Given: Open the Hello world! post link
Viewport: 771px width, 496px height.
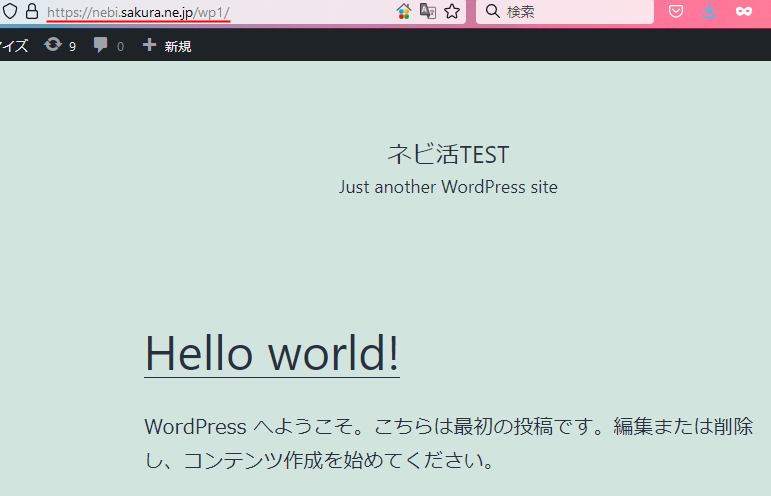Looking at the screenshot, I should [x=272, y=353].
